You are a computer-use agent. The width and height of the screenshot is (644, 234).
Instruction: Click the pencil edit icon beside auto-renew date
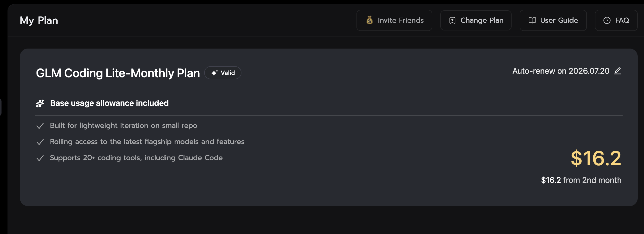coord(618,71)
